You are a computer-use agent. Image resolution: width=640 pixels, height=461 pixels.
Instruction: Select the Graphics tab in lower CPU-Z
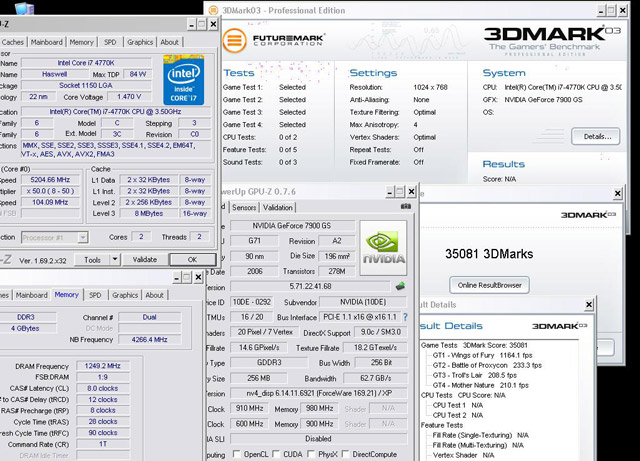click(125, 295)
